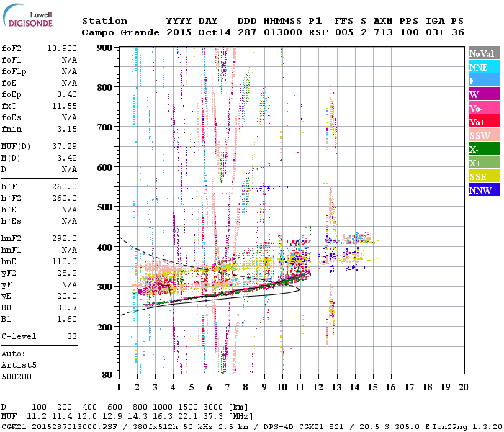Click the E light-blue legend swatch
This screenshot has height=432, width=504.
point(484,81)
